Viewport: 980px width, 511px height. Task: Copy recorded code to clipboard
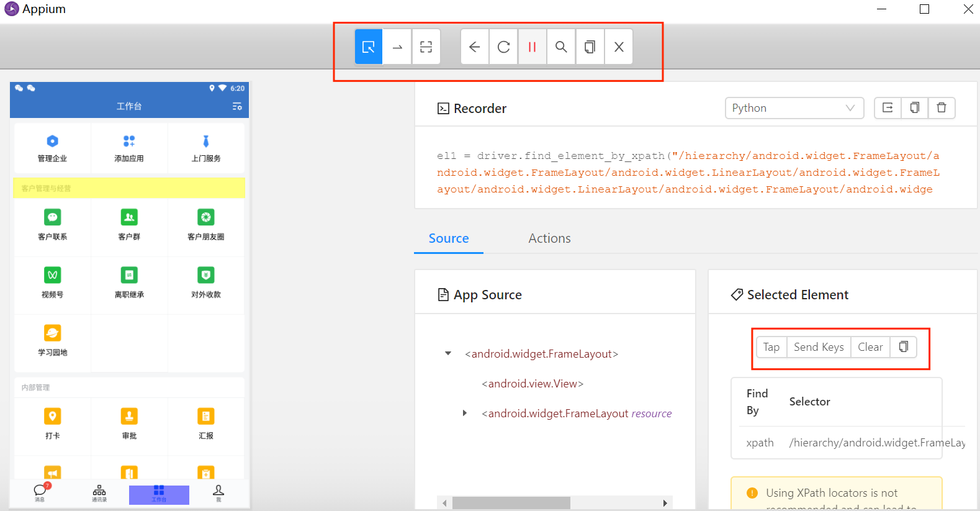pos(914,108)
